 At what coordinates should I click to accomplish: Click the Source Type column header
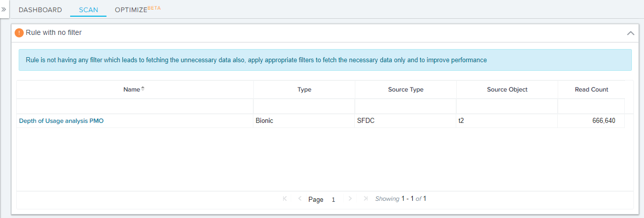coord(406,90)
